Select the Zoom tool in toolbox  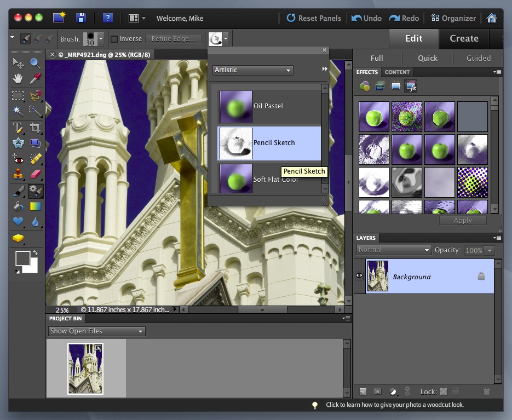pos(36,63)
